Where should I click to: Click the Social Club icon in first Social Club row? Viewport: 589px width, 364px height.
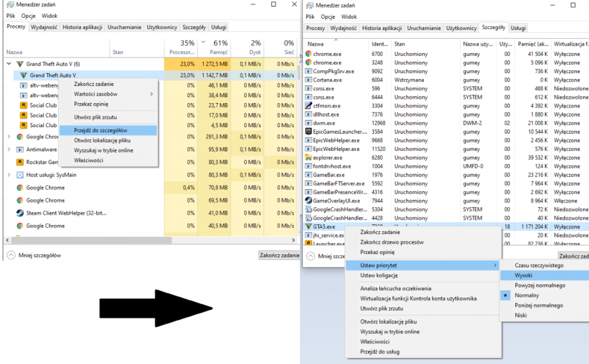pyautogui.click(x=24, y=105)
